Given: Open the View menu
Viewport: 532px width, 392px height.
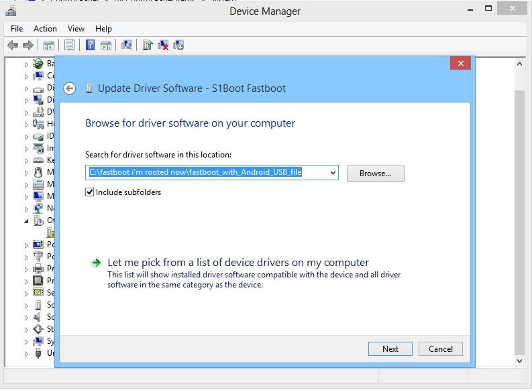Looking at the screenshot, I should (x=76, y=29).
